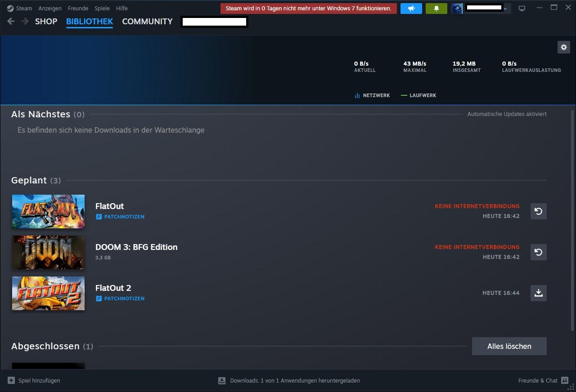Open the Steam menu
Image resolution: width=576 pixels, height=392 pixels.
point(24,8)
